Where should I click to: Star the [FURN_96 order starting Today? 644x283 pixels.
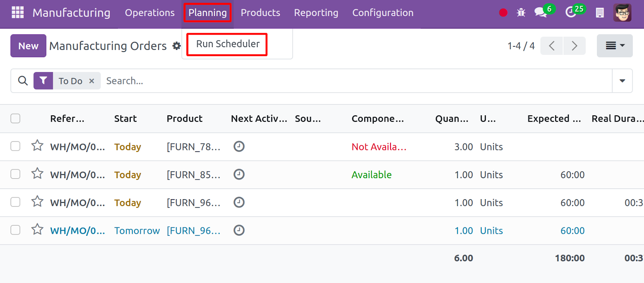click(x=37, y=201)
